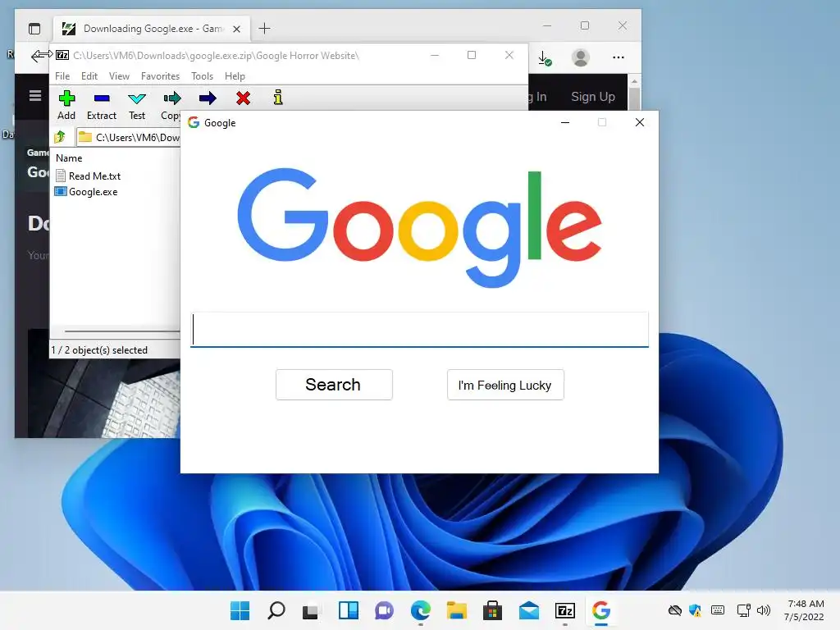
Task: Click the Name column header in 7-Zip
Action: tap(69, 158)
